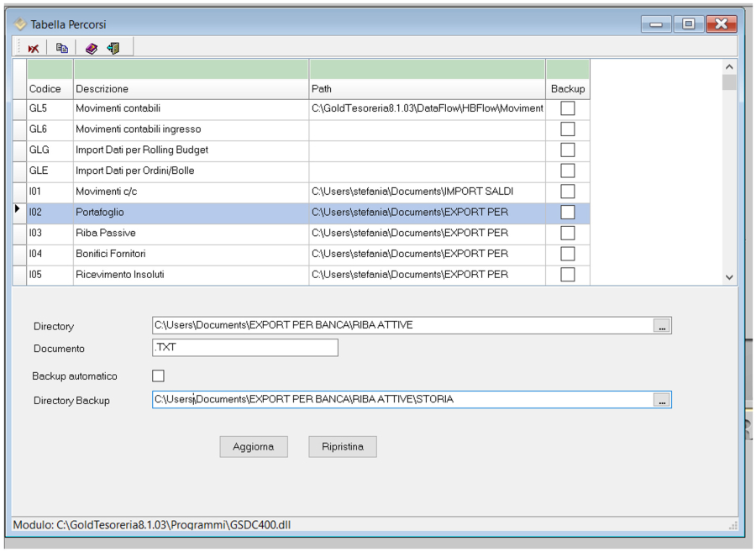The width and height of the screenshot is (756, 552).
Task: Open the help book icon
Action: pos(92,49)
